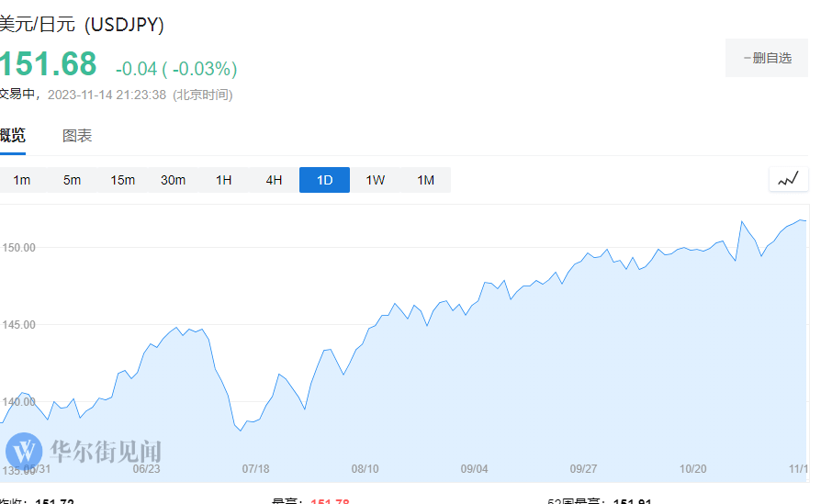Set chart interval to 1H
Image resolution: width=832 pixels, height=504 pixels.
pos(223,180)
